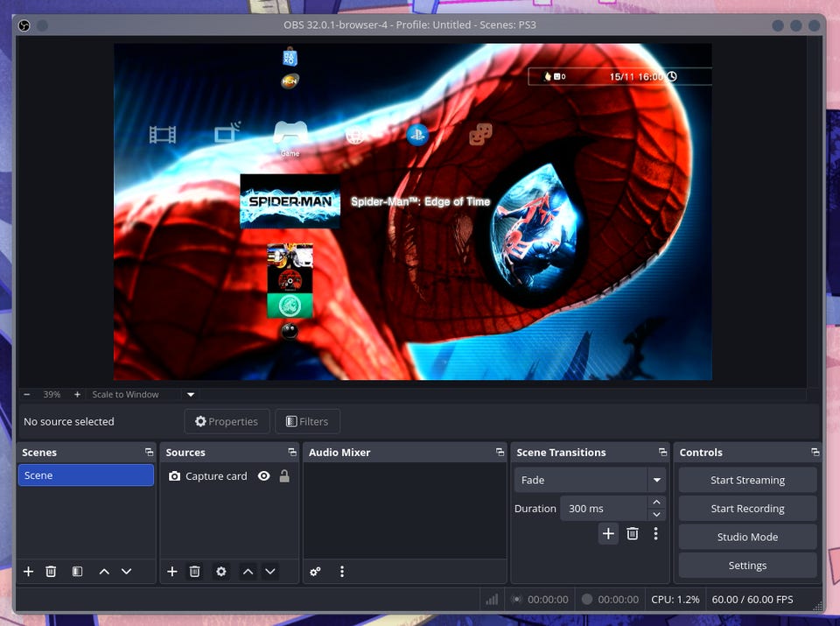Toggle lock on Capture card source
840x626 pixels.
[284, 476]
